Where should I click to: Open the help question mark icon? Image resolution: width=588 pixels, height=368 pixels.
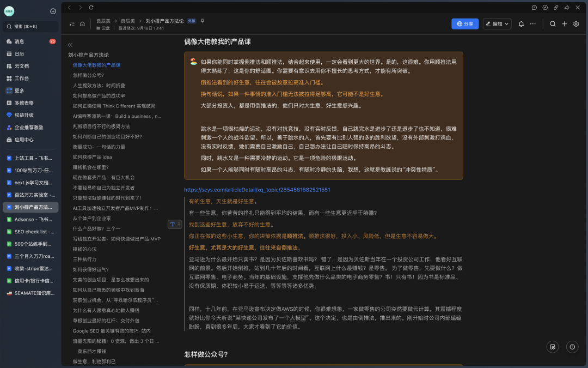tap(572, 347)
